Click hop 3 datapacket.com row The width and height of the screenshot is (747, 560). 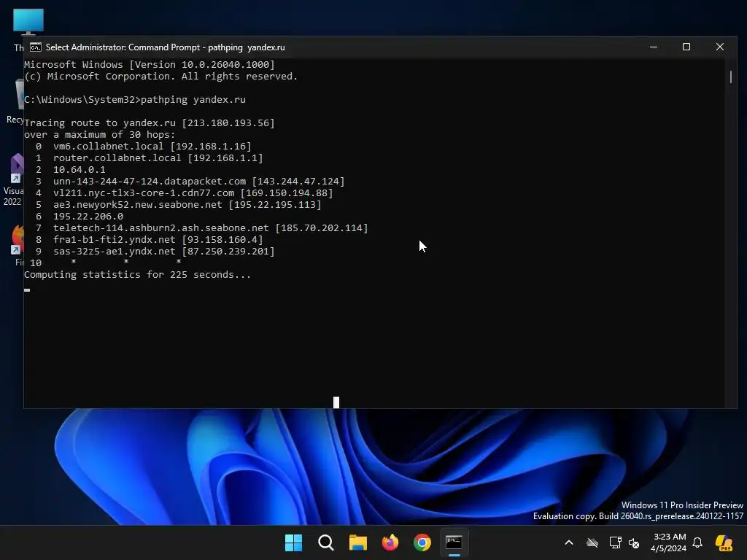point(190,181)
